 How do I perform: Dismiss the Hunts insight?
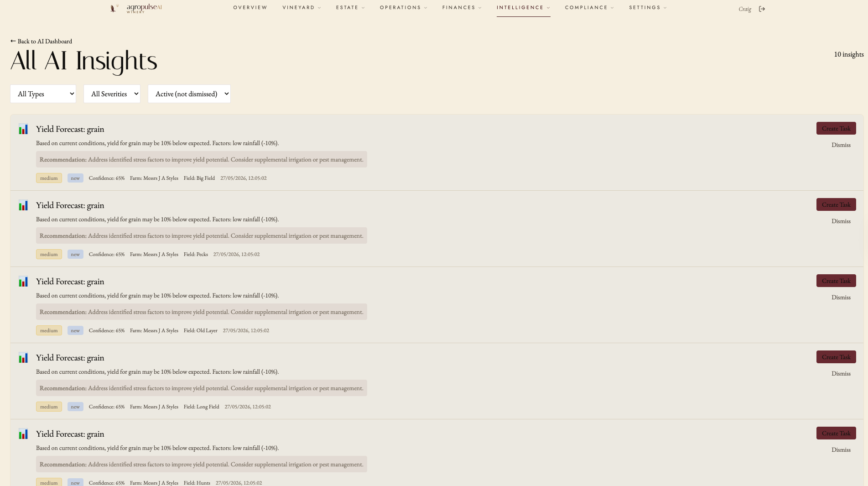pyautogui.click(x=841, y=450)
